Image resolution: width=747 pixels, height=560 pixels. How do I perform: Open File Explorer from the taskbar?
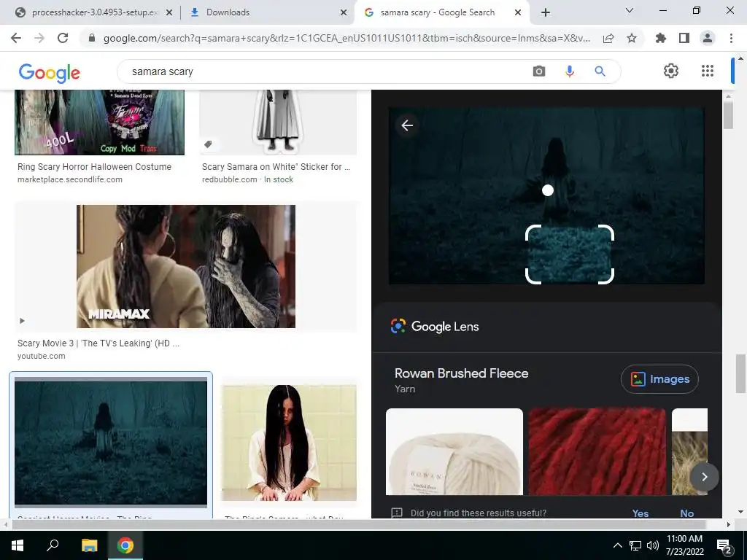[x=89, y=545]
